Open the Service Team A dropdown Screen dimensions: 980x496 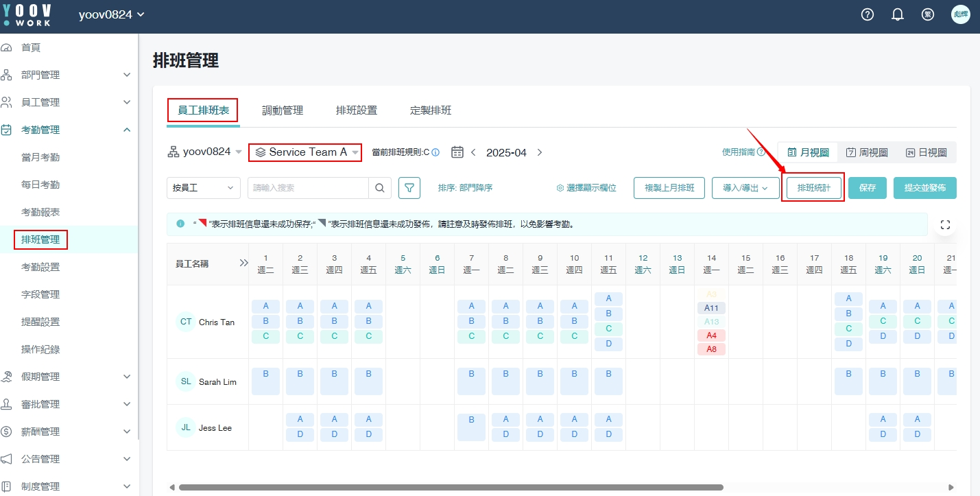[305, 152]
